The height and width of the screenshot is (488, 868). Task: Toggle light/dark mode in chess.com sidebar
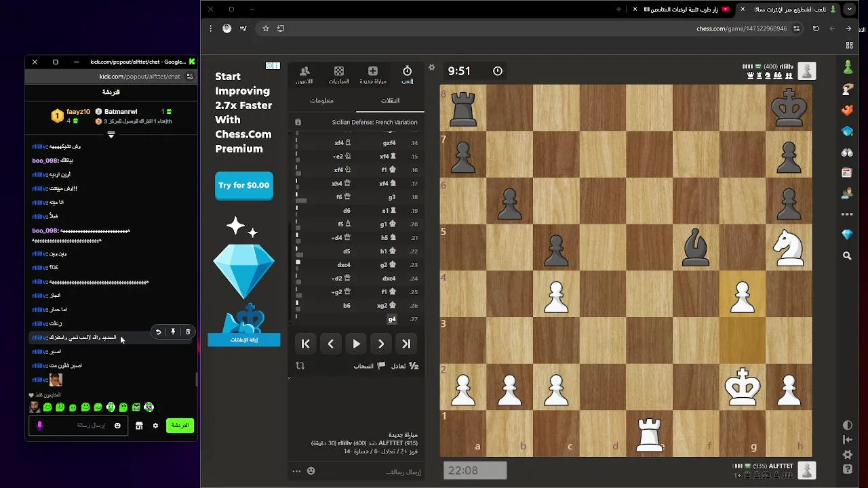pos(847,425)
